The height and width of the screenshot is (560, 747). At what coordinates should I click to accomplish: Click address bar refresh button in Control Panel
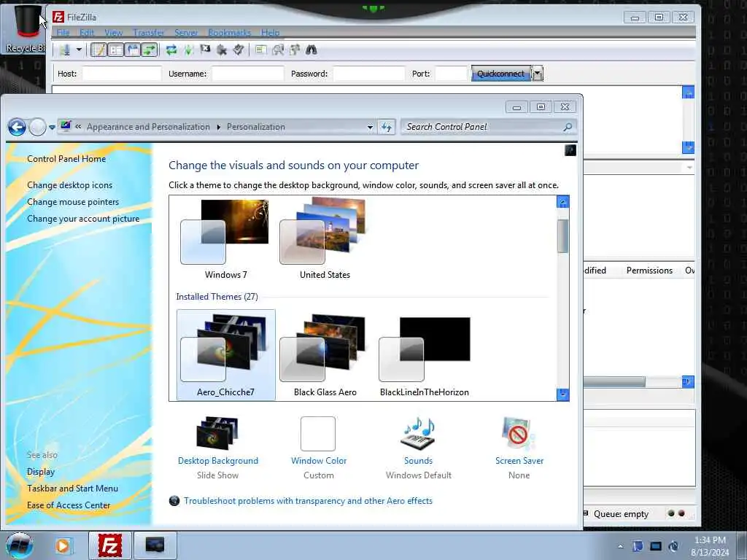tap(387, 127)
